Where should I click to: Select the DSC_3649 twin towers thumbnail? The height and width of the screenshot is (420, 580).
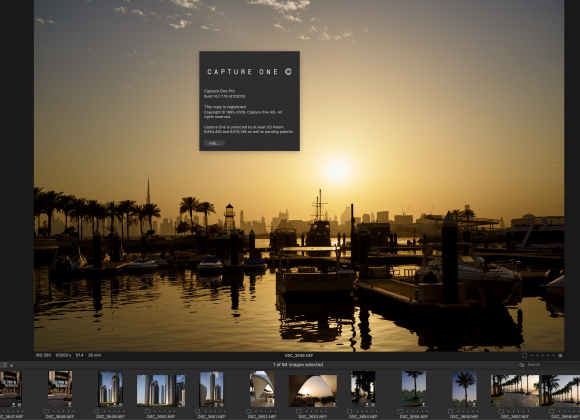tap(110, 389)
